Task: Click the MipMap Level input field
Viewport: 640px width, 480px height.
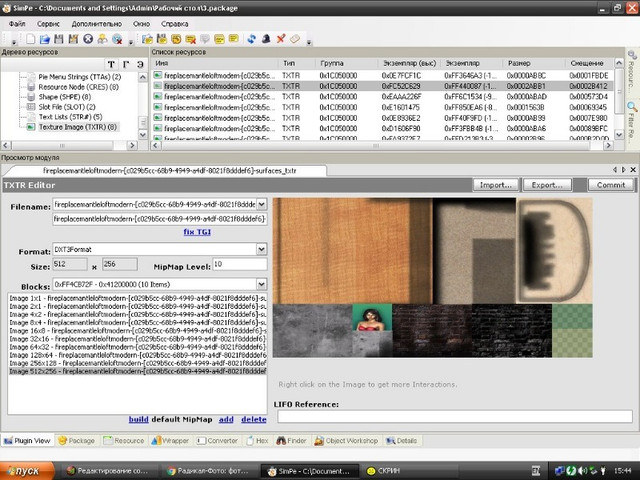Action: tap(240, 264)
